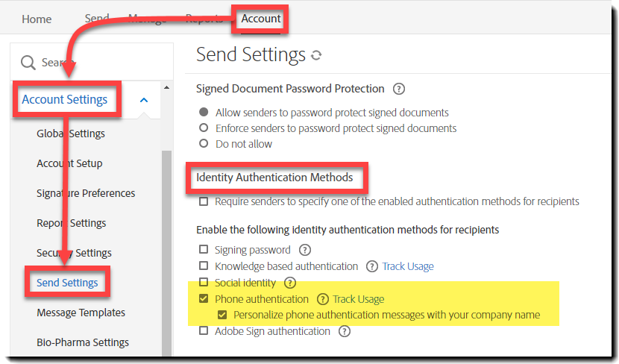Open help icon next to Signing password

click(x=305, y=250)
